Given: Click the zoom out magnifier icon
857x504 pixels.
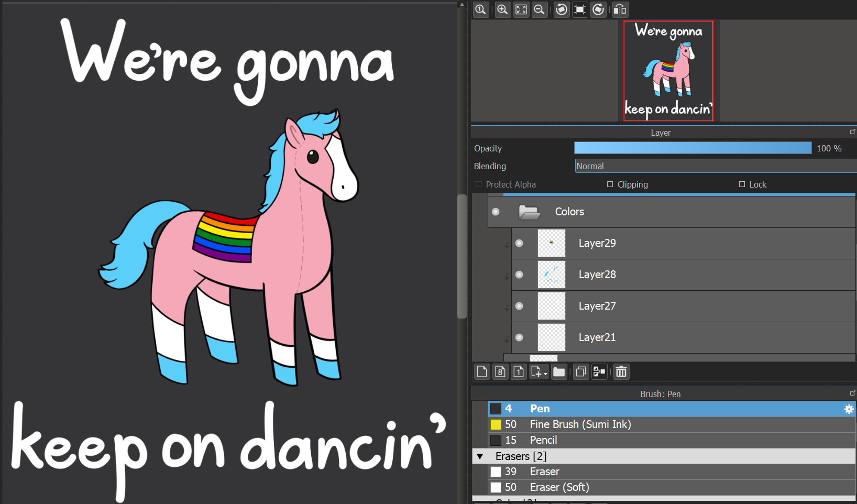Looking at the screenshot, I should click(x=539, y=9).
